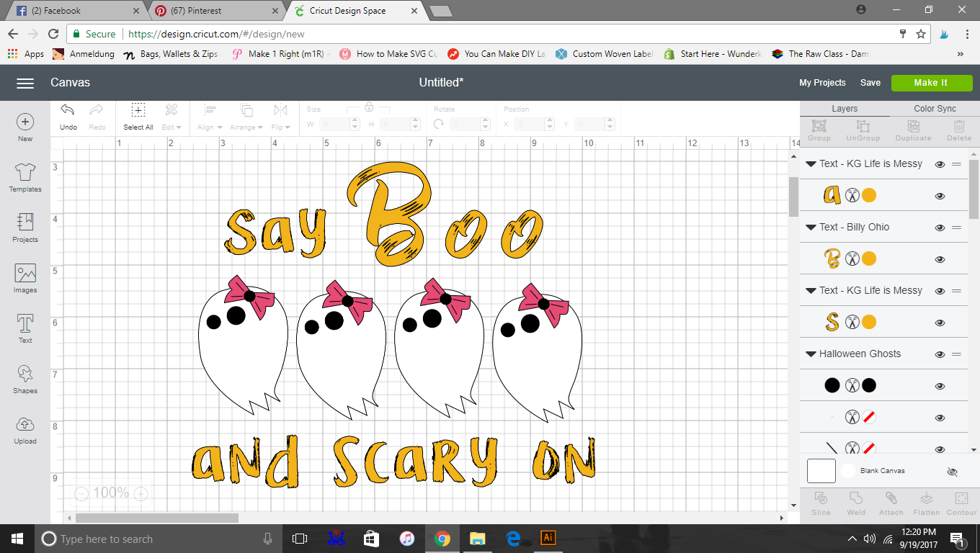Collapse the first KG Life is Messy group

coord(811,164)
